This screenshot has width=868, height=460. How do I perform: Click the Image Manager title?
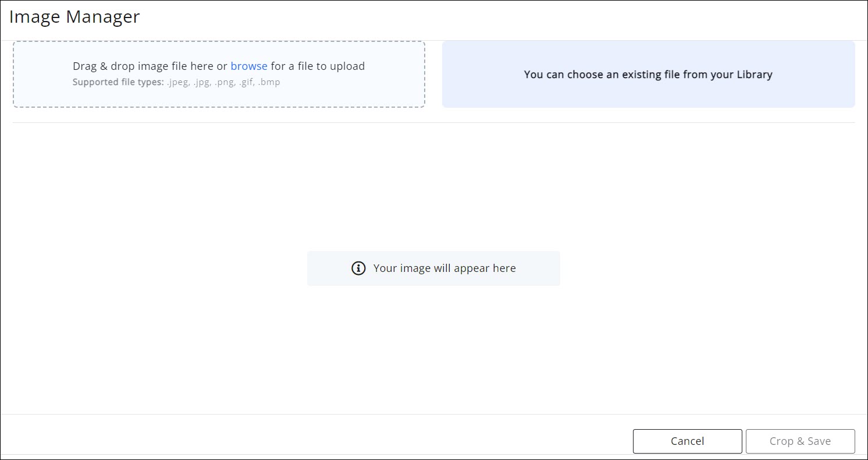pos(74,17)
